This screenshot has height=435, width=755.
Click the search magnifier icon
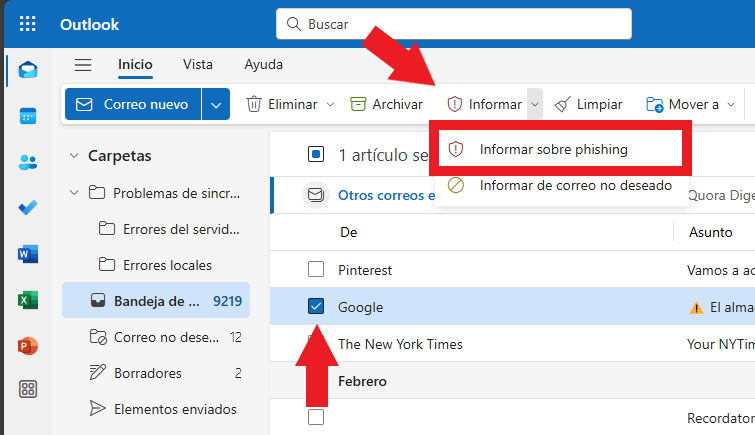[x=294, y=24]
